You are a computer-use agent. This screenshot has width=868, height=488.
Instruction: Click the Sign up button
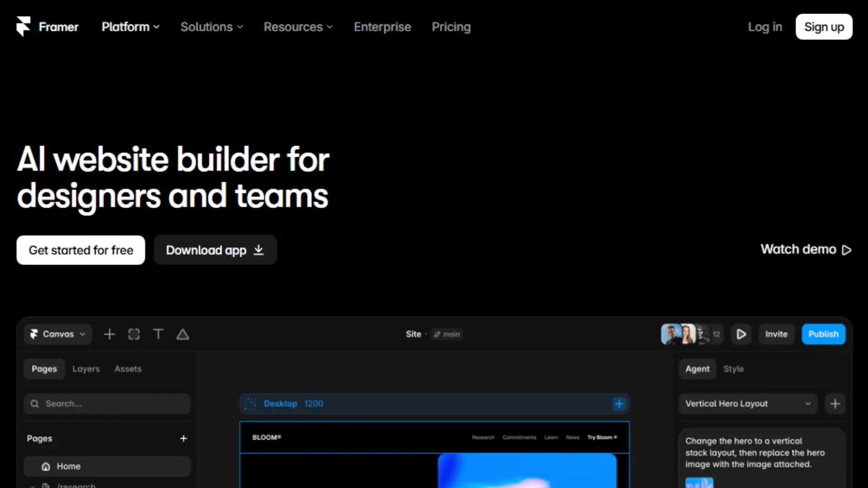tap(824, 27)
